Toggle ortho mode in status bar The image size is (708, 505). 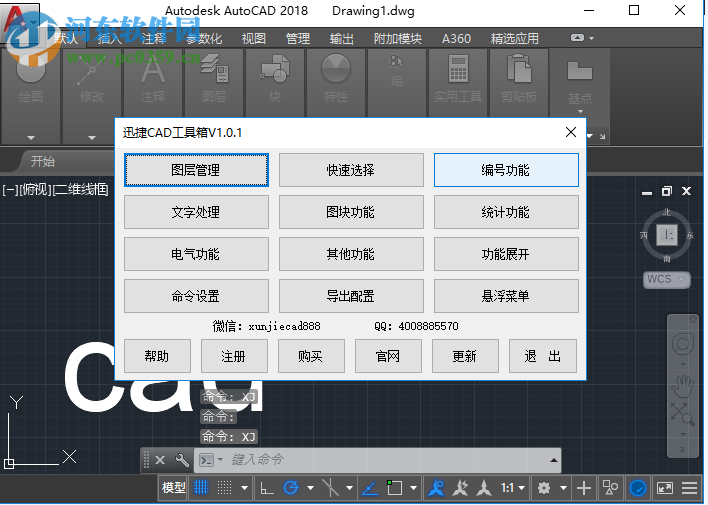coord(267,488)
